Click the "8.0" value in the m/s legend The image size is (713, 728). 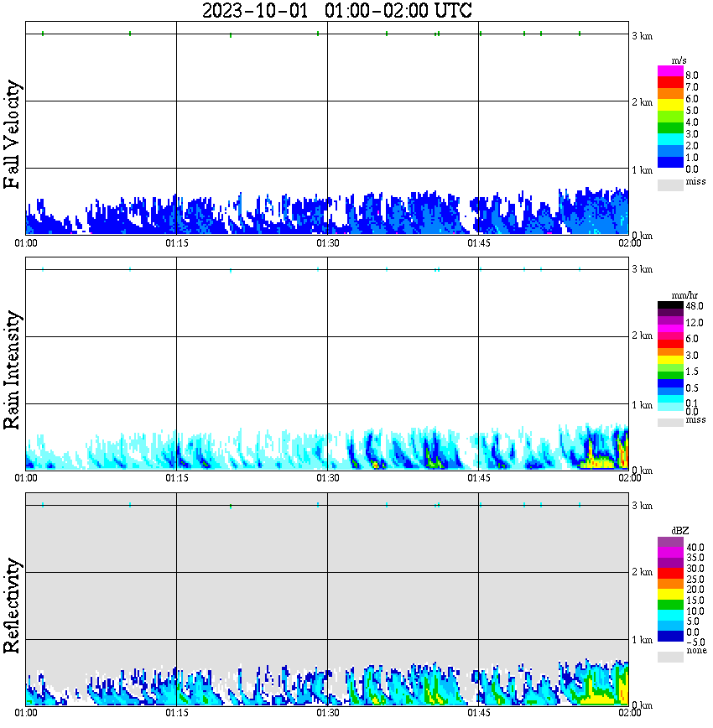[692, 75]
